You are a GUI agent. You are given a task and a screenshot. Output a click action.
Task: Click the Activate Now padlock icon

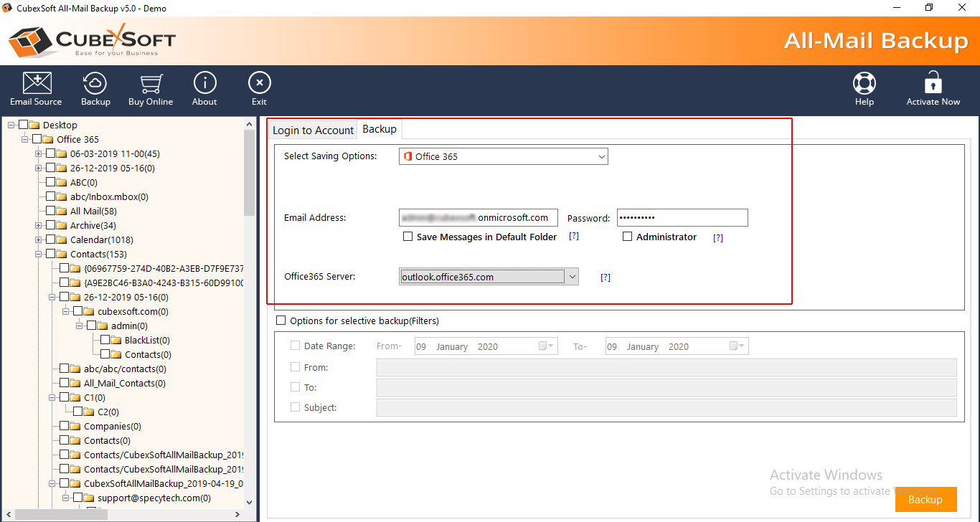tap(933, 89)
